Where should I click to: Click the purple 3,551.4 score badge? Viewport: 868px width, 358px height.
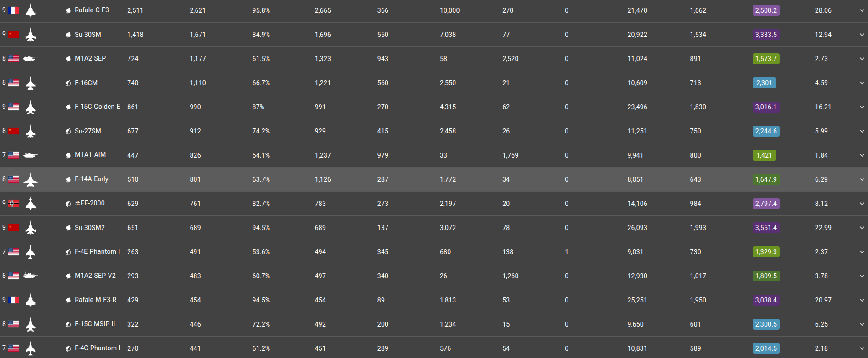click(x=766, y=228)
